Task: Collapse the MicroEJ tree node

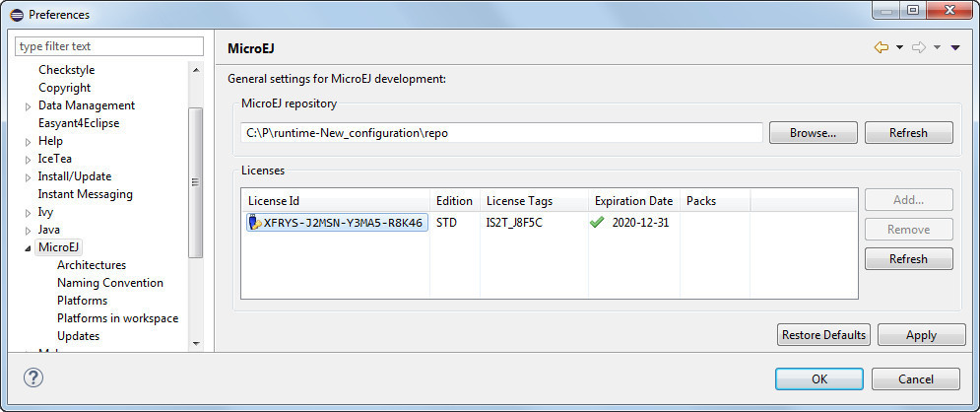Action: [x=29, y=248]
